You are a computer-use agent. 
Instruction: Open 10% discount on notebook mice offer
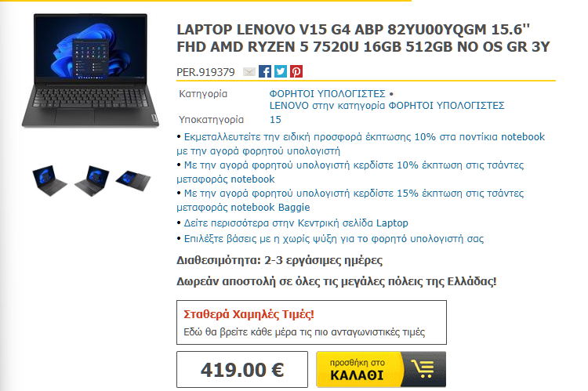(x=361, y=143)
